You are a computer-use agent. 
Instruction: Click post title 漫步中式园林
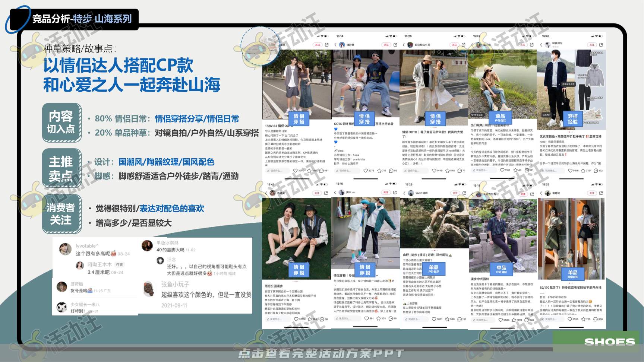480,279
